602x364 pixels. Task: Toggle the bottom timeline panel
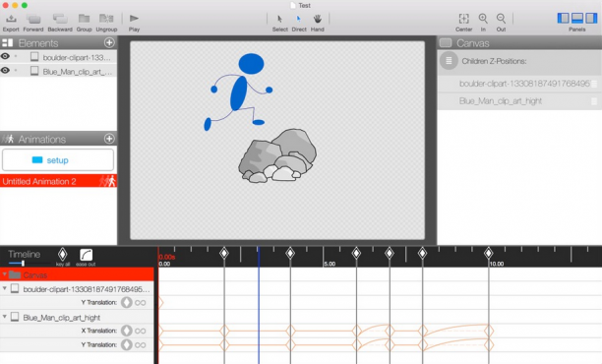[x=577, y=18]
